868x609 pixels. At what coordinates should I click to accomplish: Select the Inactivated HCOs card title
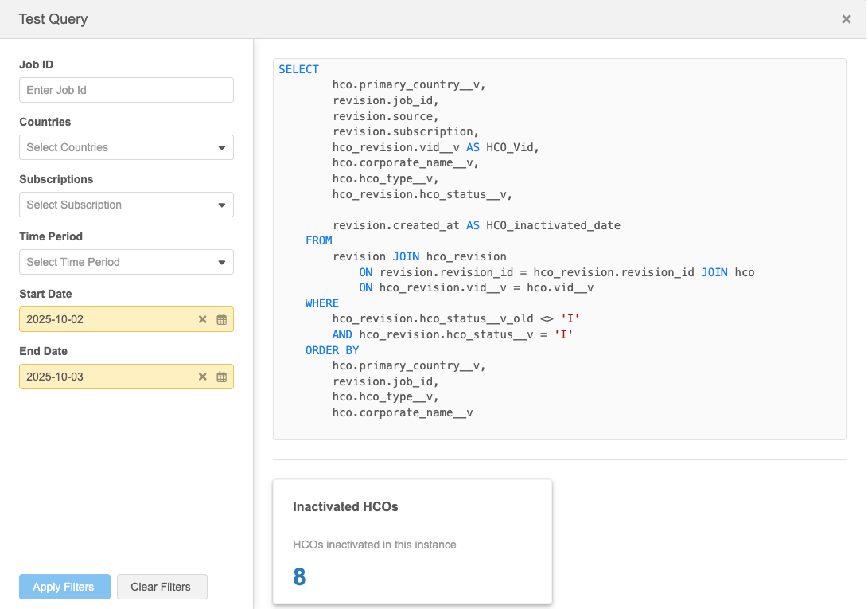coord(345,506)
